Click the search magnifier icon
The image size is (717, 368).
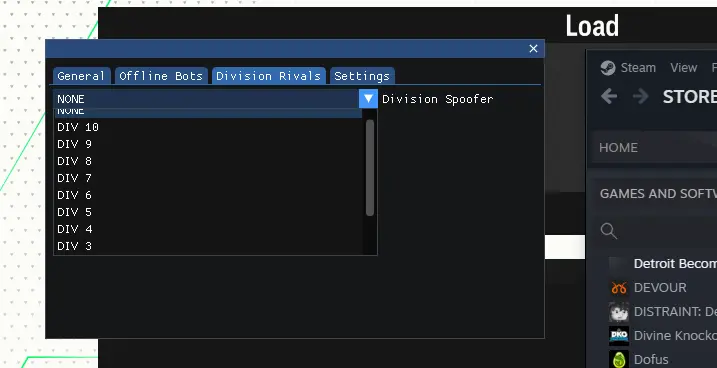(609, 231)
